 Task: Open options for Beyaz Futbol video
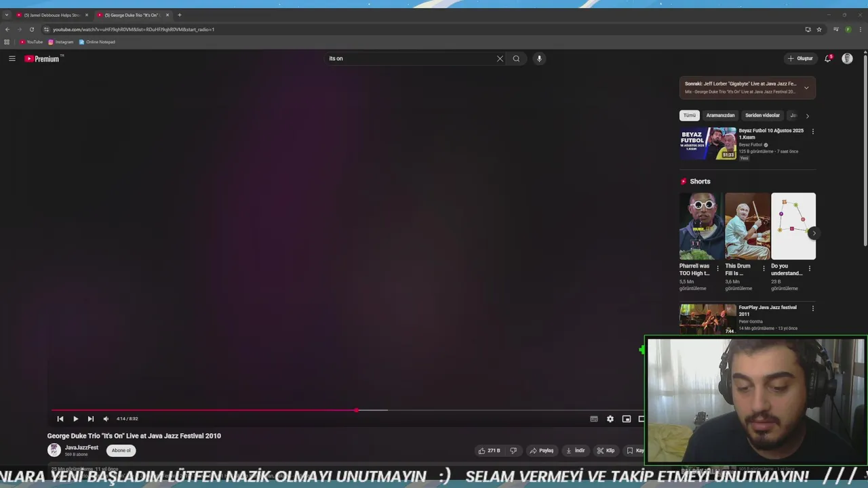[x=812, y=131]
